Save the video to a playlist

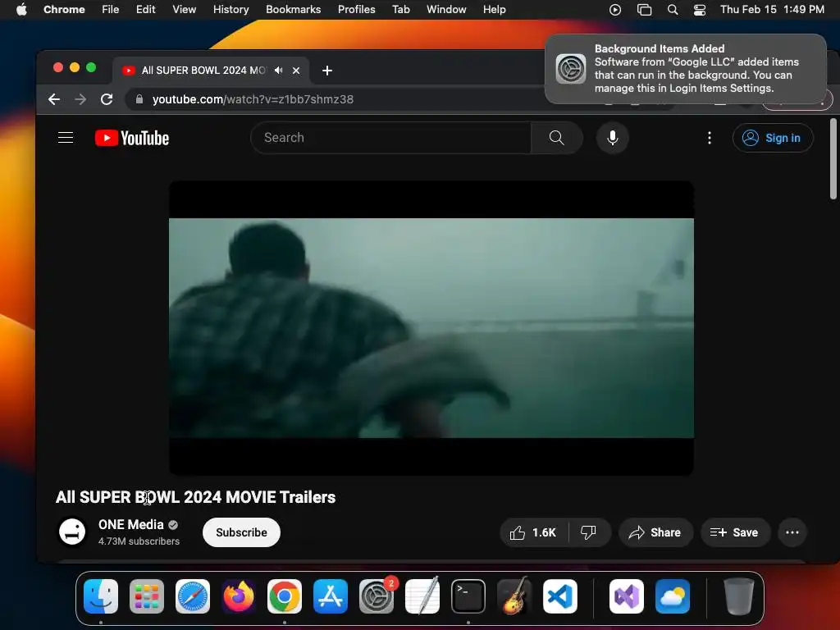(x=735, y=532)
